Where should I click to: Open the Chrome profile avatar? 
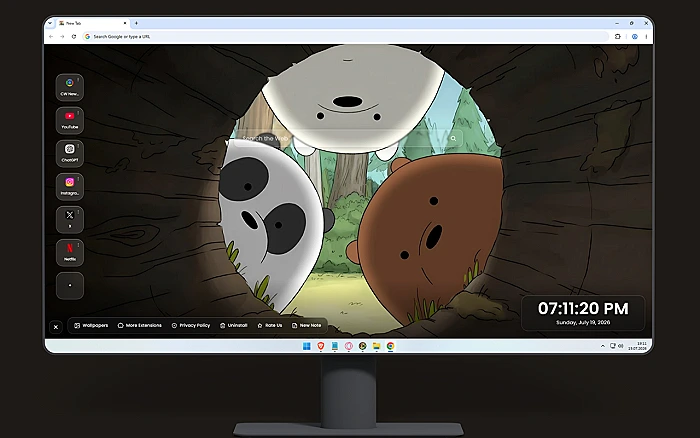[634, 37]
